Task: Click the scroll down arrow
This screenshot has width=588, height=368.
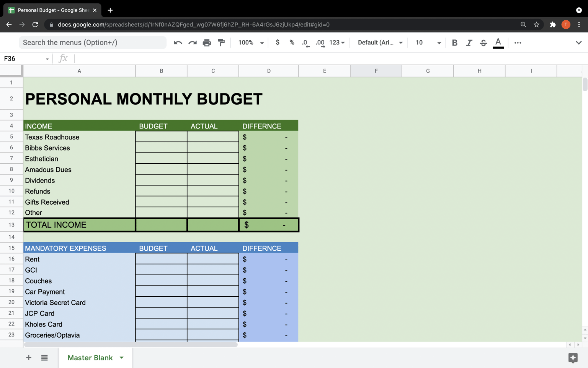Action: pyautogui.click(x=585, y=338)
